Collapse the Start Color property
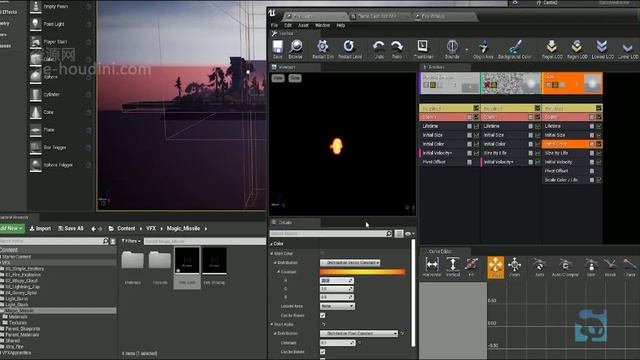Screen dimensions: 640x360 click(x=272, y=253)
